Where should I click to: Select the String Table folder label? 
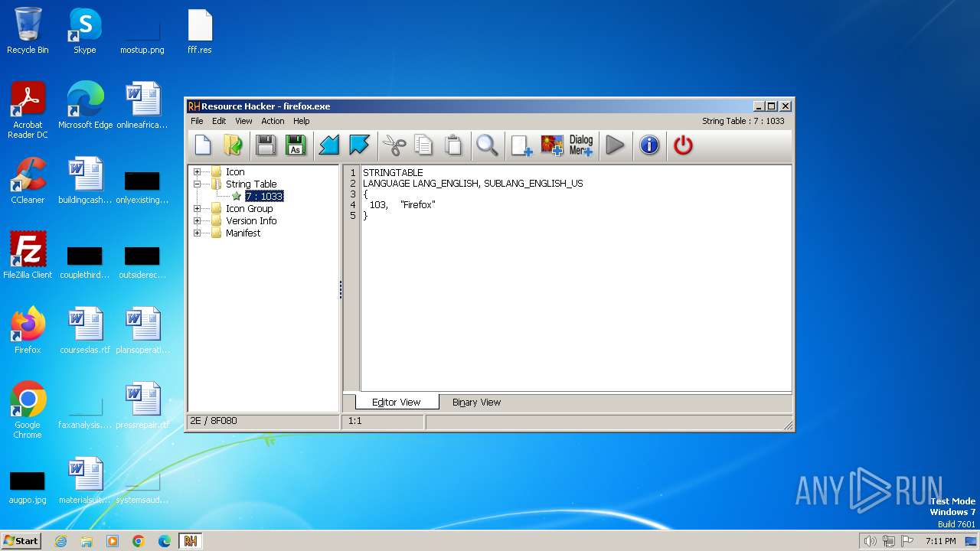[251, 184]
